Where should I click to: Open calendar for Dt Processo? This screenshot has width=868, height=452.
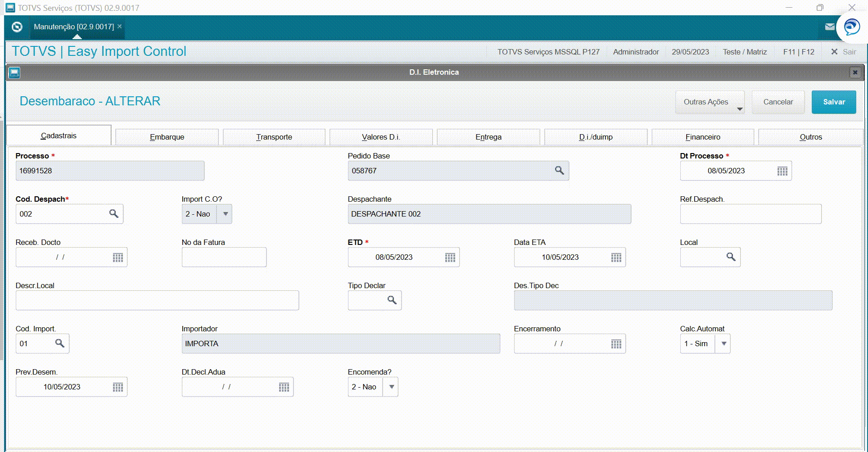pyautogui.click(x=782, y=171)
